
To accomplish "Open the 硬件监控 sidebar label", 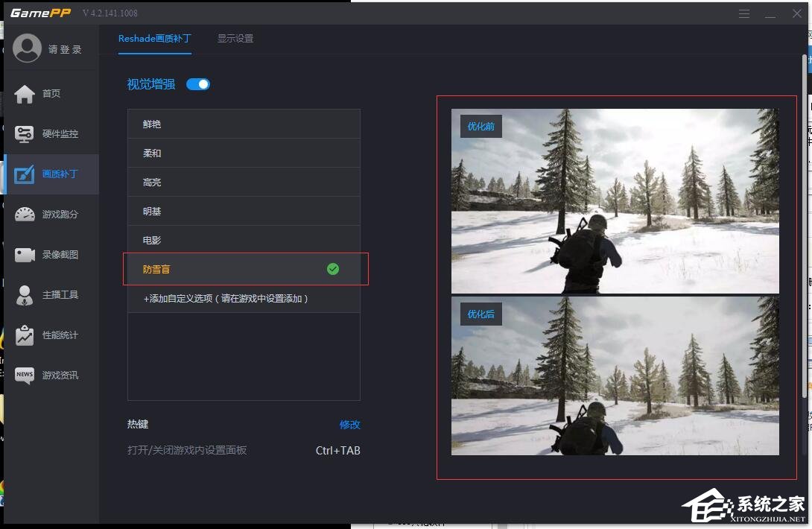I will tap(60, 133).
